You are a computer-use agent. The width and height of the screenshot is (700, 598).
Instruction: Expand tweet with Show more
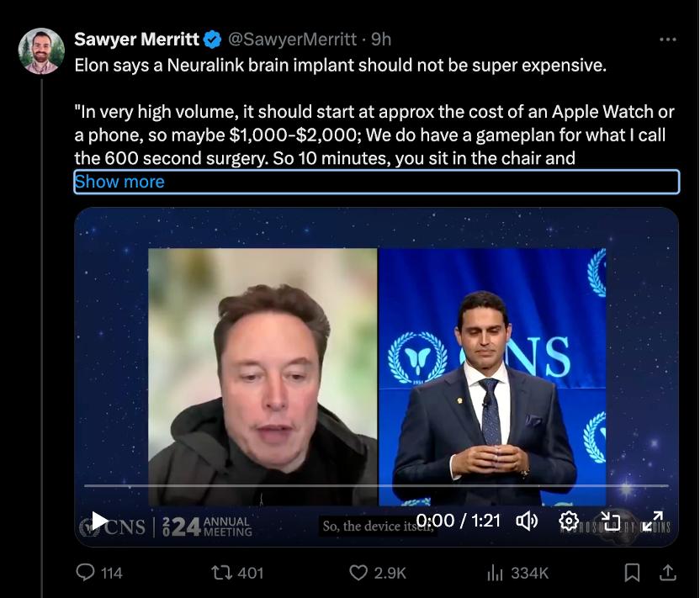click(x=119, y=182)
